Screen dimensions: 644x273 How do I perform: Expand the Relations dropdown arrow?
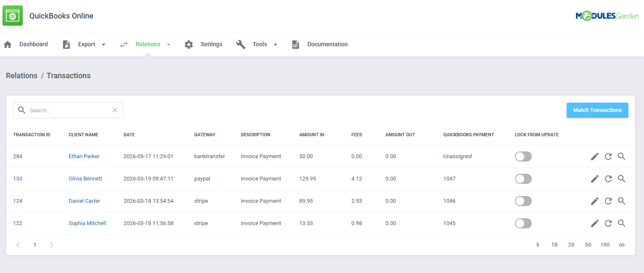[x=169, y=45]
